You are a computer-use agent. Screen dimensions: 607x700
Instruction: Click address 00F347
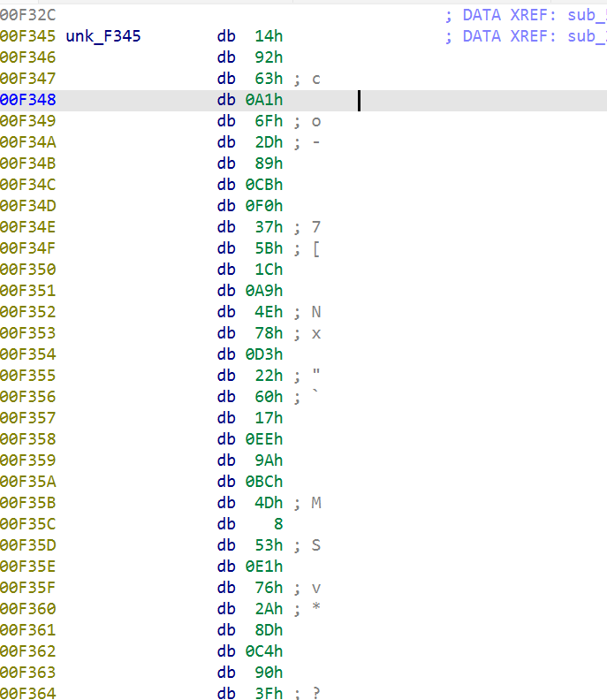(27, 79)
